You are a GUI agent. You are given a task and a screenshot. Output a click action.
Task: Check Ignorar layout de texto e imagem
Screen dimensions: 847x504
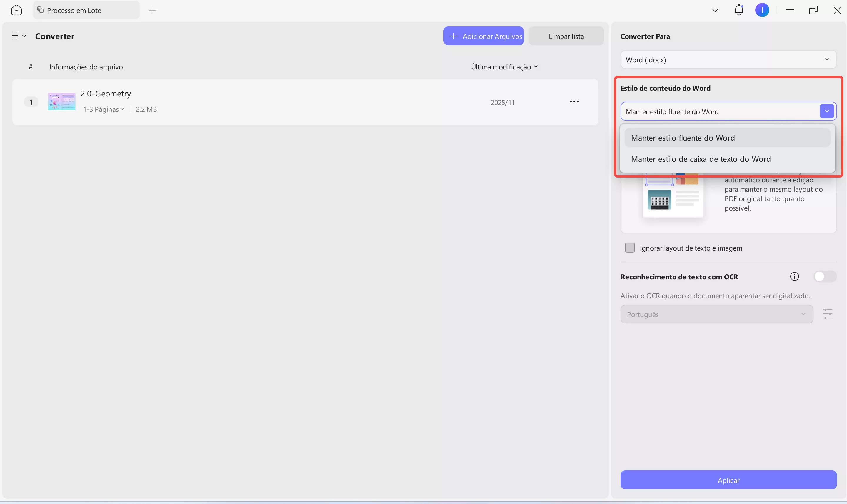tap(630, 248)
